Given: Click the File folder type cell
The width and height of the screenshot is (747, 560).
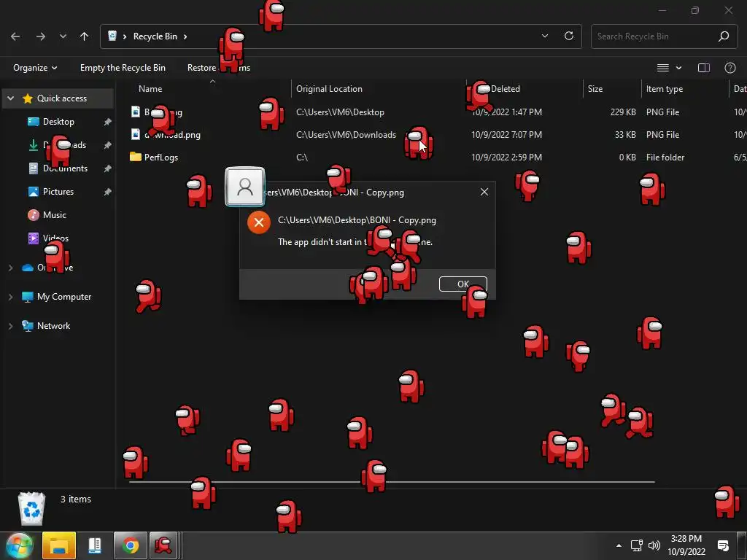Looking at the screenshot, I should [x=665, y=157].
